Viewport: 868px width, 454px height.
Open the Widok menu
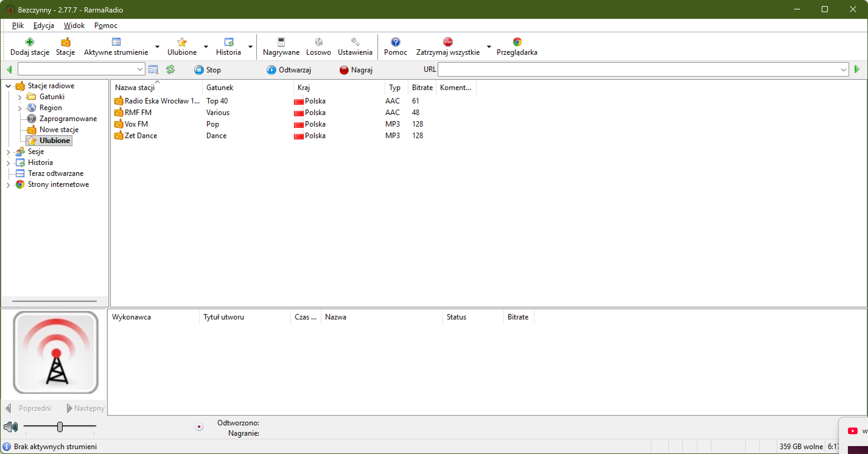74,26
